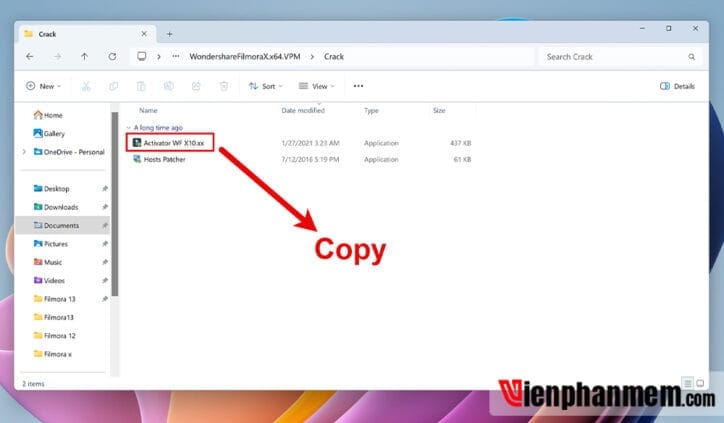Click the Crack breadcrumb in address bar
This screenshot has height=423, width=724.
pos(334,56)
